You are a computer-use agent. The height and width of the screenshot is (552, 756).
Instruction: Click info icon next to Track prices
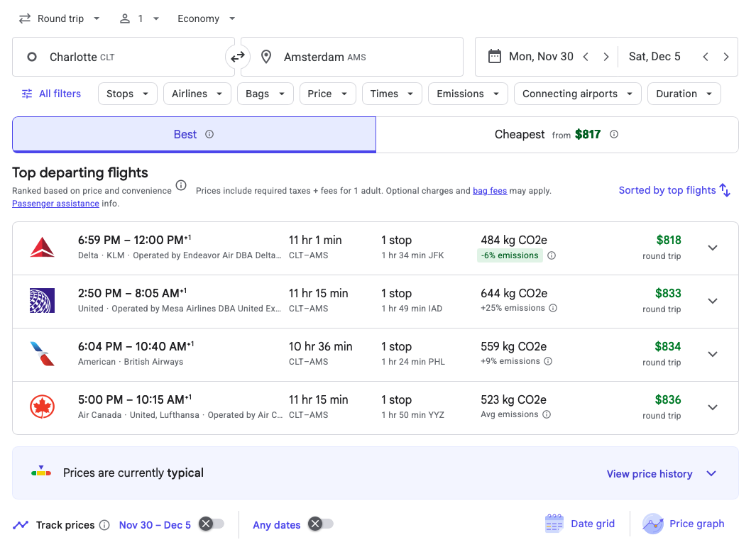[x=104, y=525]
